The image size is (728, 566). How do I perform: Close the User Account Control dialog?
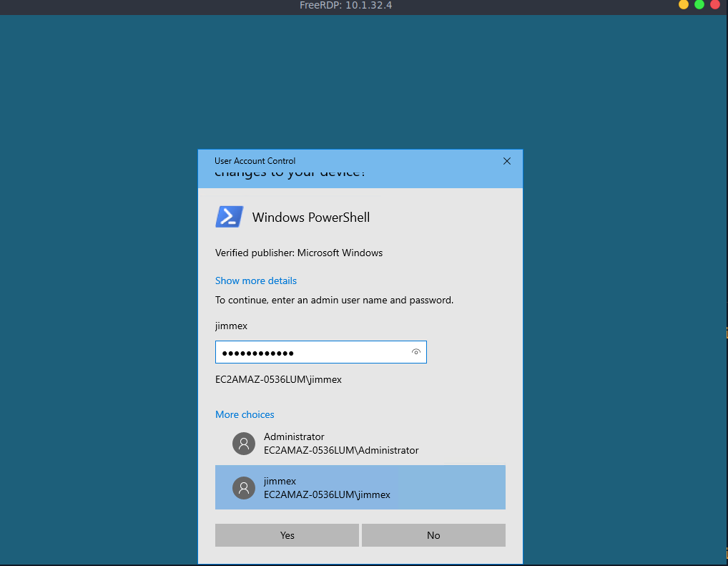pos(507,161)
